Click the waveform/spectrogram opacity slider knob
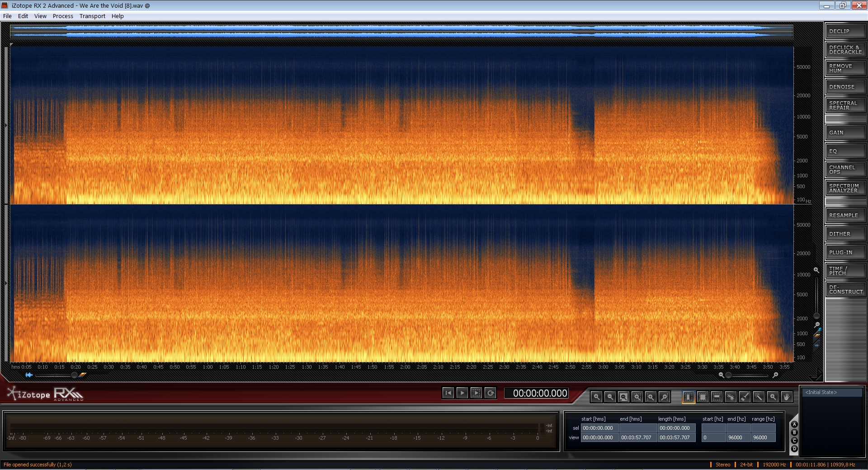868x470 pixels. pos(74,375)
